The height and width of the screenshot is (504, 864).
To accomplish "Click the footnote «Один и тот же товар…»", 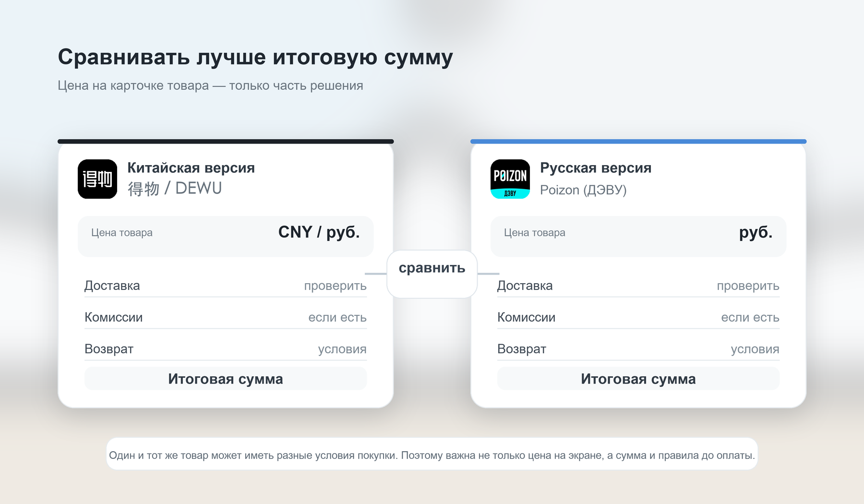I will click(432, 456).
